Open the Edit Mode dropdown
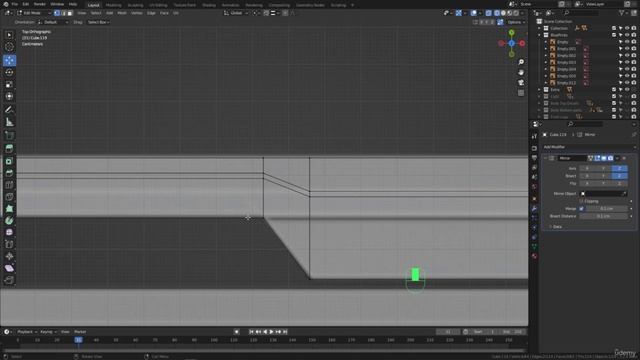This screenshot has width=640, height=360. point(34,13)
